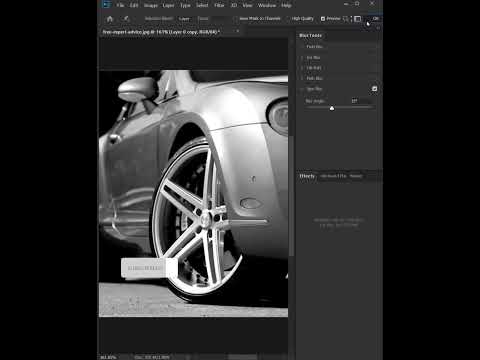
Task: Toggle the Preview checkbox
Action: (323, 19)
